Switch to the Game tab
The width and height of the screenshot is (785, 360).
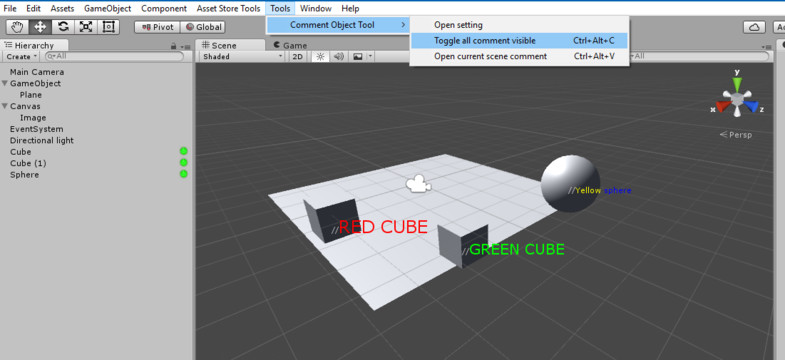[290, 45]
